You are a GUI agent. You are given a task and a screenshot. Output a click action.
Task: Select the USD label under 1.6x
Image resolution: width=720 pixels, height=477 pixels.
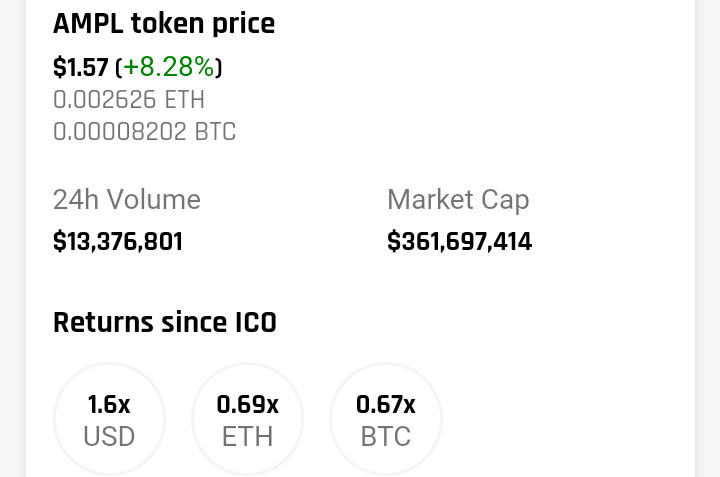109,437
